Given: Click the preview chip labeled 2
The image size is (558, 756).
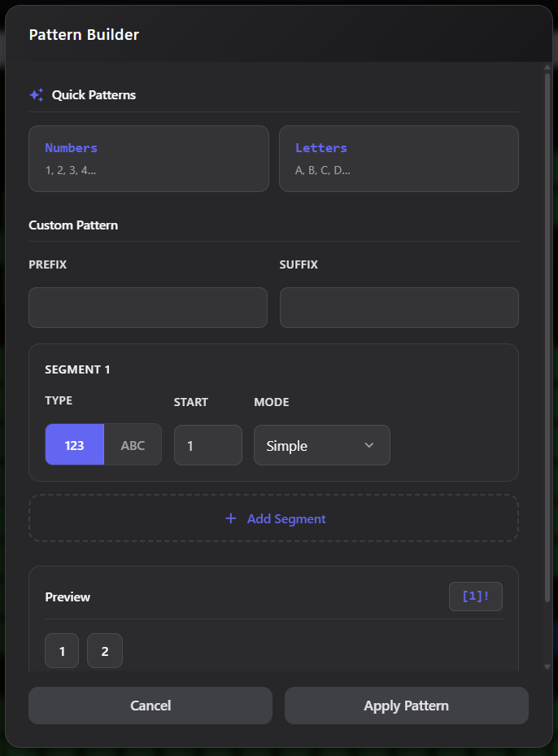Looking at the screenshot, I should pos(105,651).
